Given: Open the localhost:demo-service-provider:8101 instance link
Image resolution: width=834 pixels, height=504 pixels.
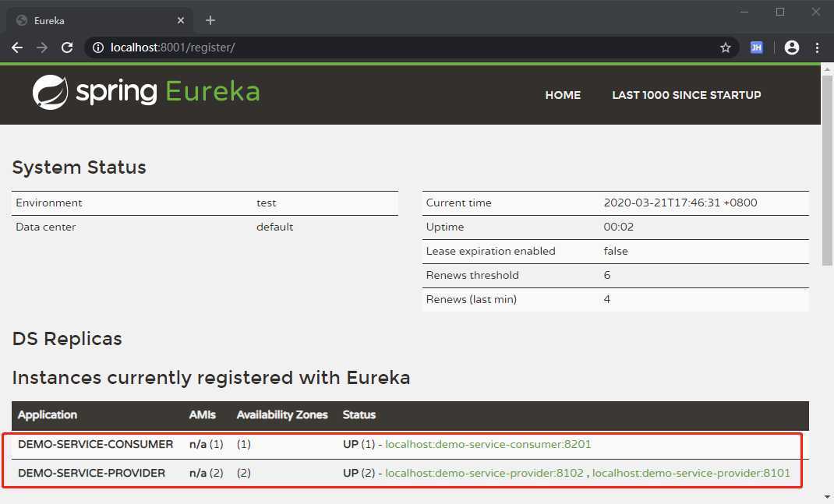Looking at the screenshot, I should click(691, 473).
